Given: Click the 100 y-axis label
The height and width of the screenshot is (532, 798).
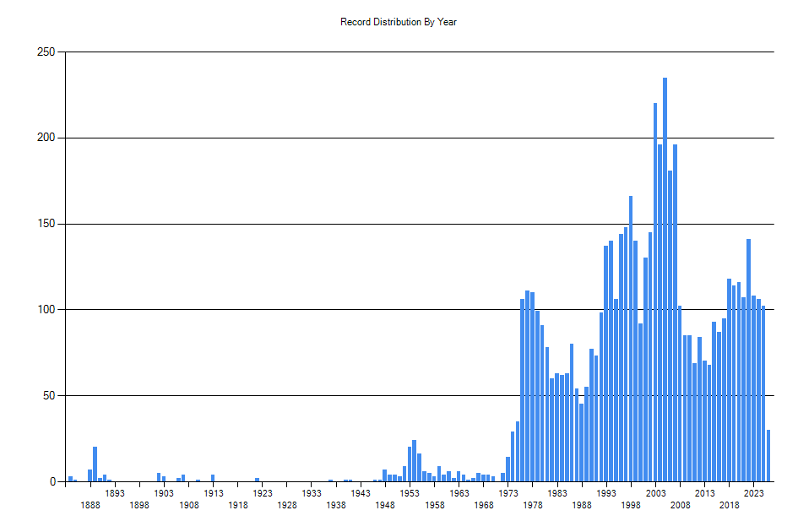Looking at the screenshot, I should [46, 310].
